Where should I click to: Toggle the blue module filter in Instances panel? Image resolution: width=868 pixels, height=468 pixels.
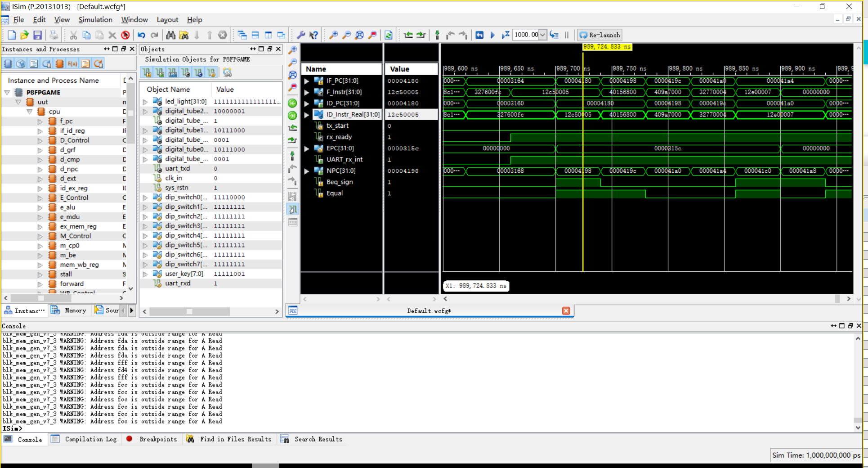click(8, 64)
